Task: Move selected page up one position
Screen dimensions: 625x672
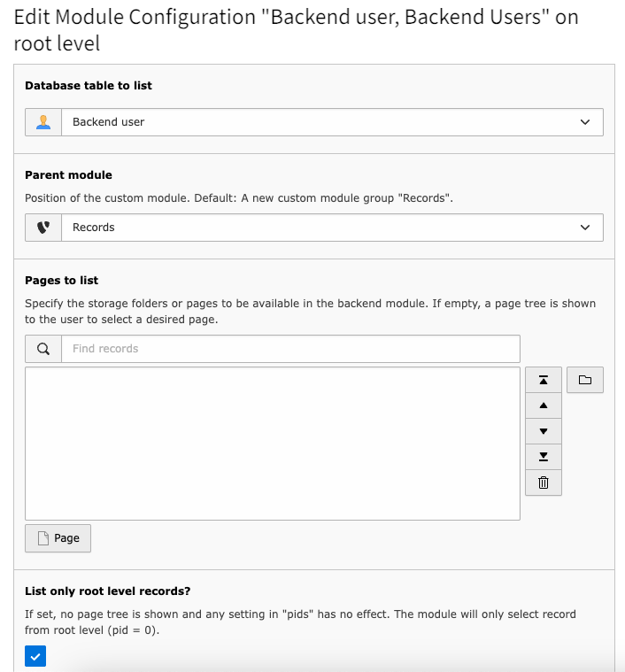Action: [x=544, y=406]
